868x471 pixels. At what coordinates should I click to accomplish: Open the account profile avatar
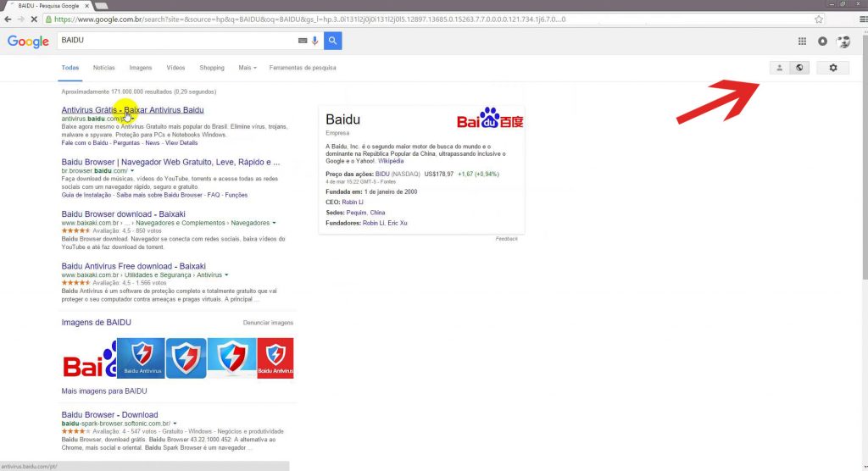[843, 41]
